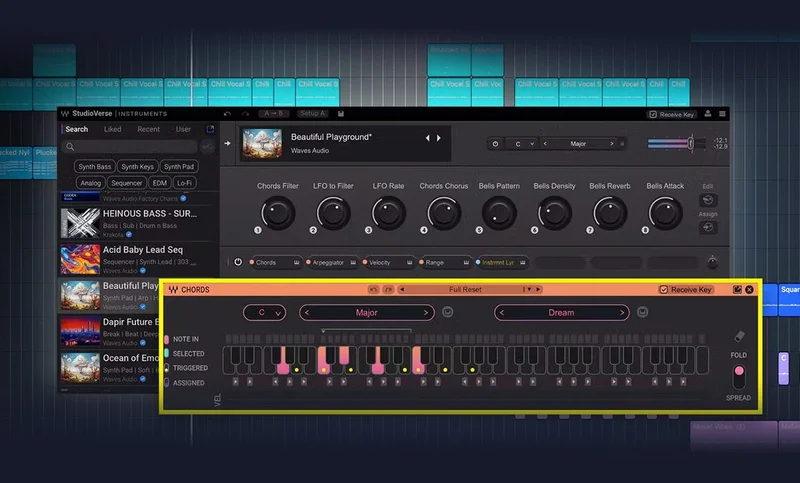Viewport: 800px width, 483px height.
Task: Click right chevron of Major selector in CHORDS
Action: point(426,312)
